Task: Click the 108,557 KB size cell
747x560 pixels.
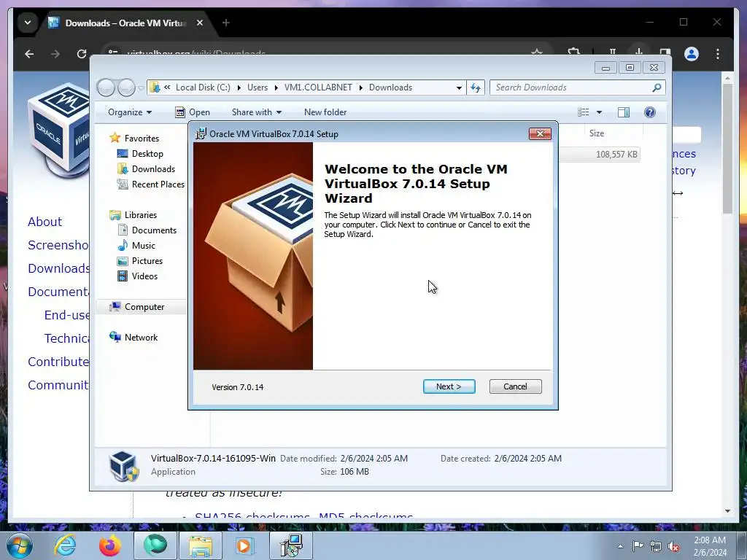Action: click(616, 155)
